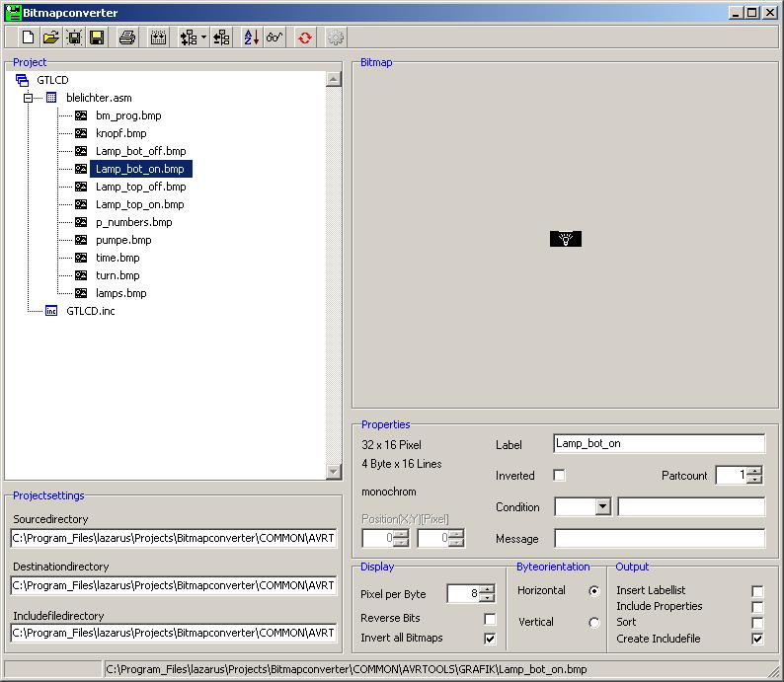Click the Save toolbar icon
The width and height of the screenshot is (784, 682).
(97, 38)
